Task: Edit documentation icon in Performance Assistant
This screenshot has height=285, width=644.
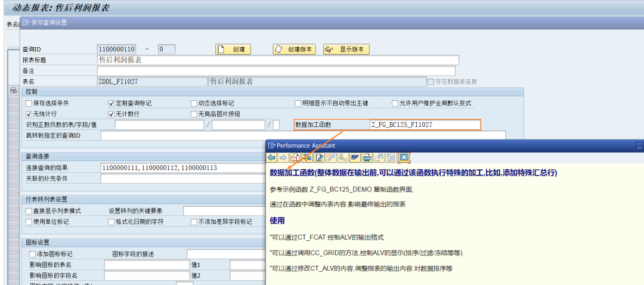Action: (319, 157)
